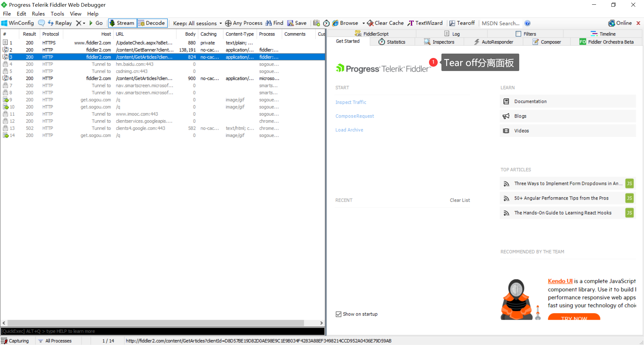Screen dimensions: 644x345
Task: Click the Inspect Traffic link
Action: [351, 102]
